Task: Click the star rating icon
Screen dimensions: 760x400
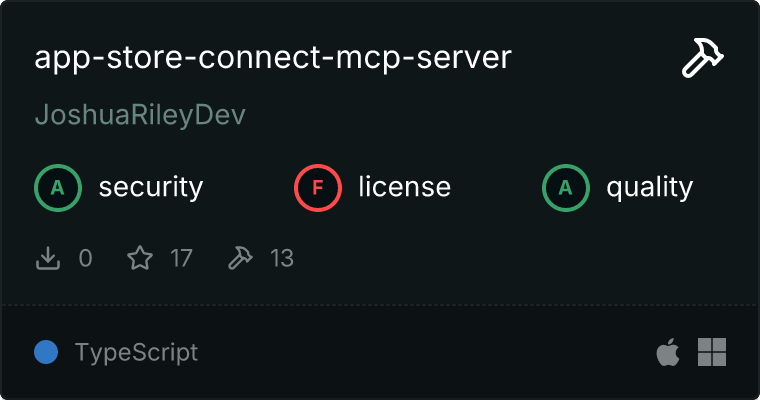Action: click(140, 259)
